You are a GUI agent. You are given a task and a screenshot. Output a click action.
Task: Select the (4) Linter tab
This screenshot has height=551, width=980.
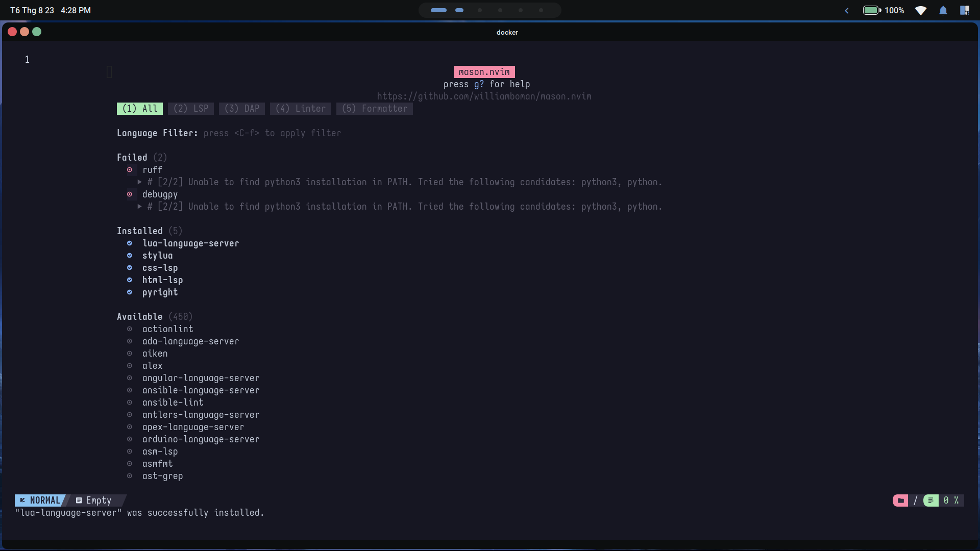click(301, 109)
